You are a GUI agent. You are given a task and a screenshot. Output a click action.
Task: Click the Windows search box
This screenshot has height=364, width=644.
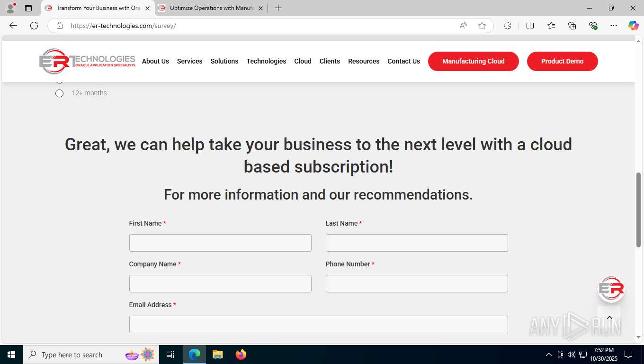click(90, 355)
